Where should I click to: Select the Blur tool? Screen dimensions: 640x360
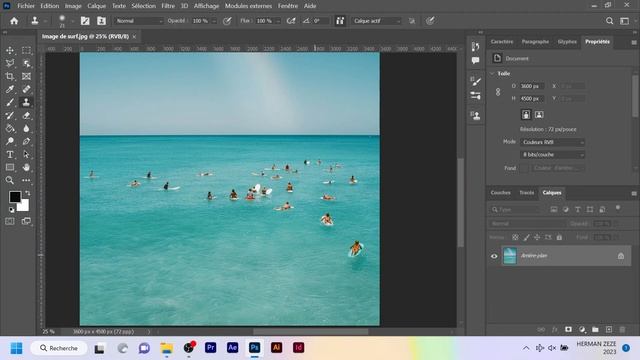(26, 129)
